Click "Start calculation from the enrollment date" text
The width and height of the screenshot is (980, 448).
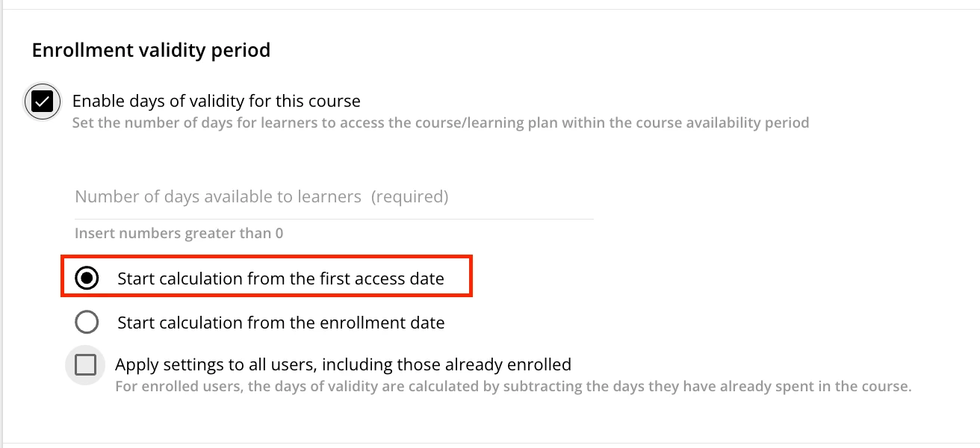(x=281, y=323)
